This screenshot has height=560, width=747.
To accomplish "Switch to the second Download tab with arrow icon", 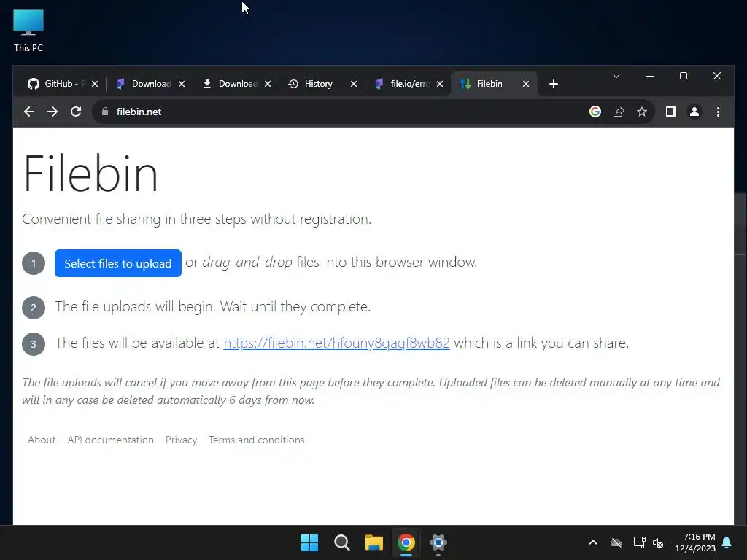I will pyautogui.click(x=236, y=84).
